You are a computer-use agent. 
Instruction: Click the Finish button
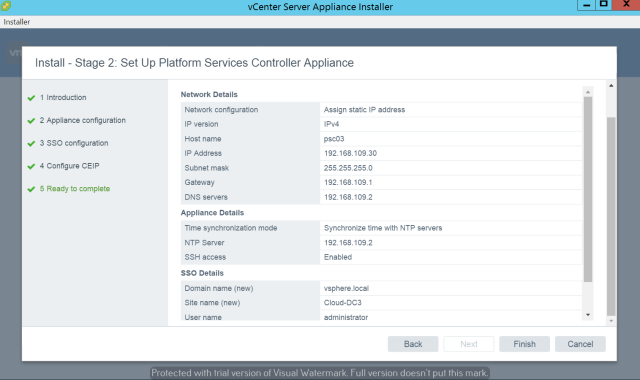coord(524,344)
